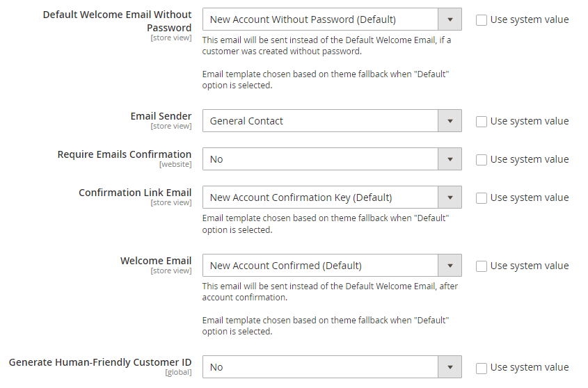Open the Generate Human-Friendly Customer ID No select
The image size is (588, 388).
pyautogui.click(x=320, y=367)
